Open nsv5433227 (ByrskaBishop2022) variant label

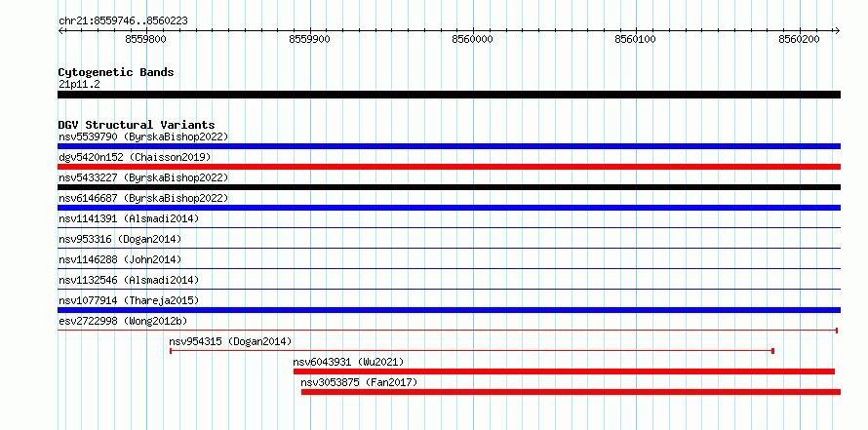[x=143, y=177]
